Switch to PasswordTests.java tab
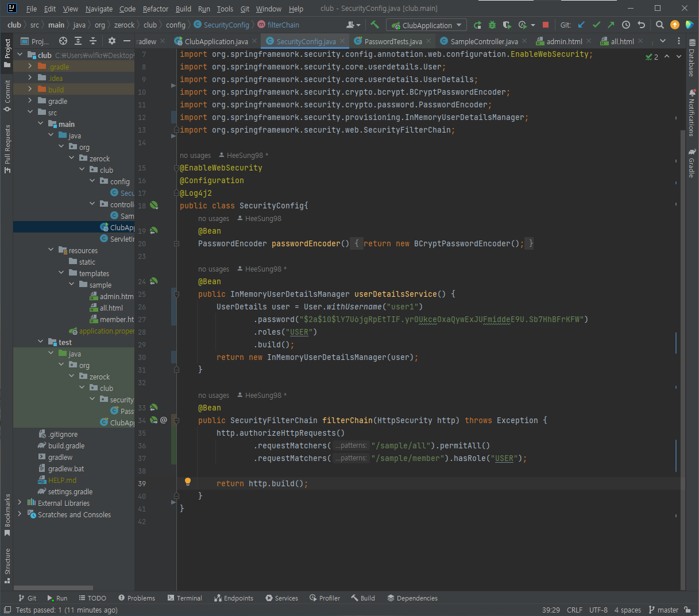The image size is (699, 616). (393, 41)
